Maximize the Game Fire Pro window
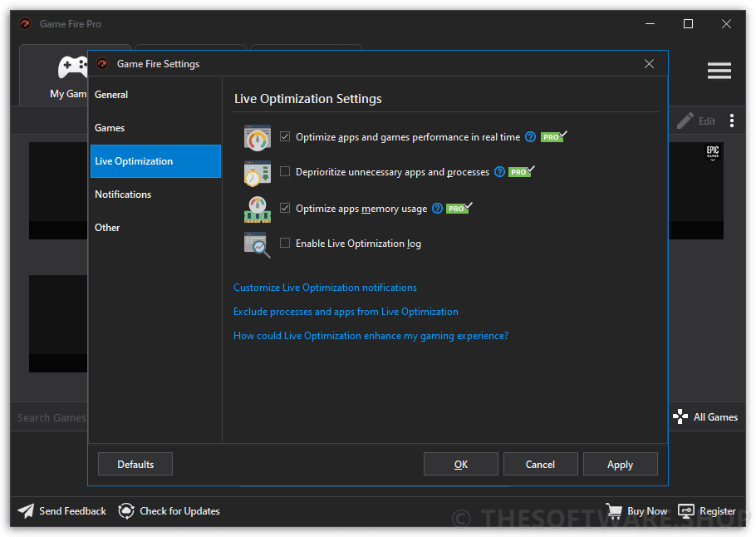756x537 pixels. 689,23
